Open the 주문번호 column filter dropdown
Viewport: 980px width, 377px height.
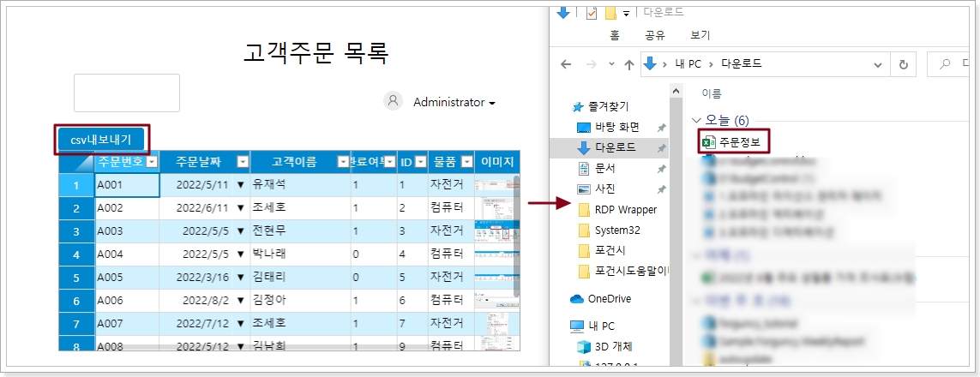(x=152, y=162)
